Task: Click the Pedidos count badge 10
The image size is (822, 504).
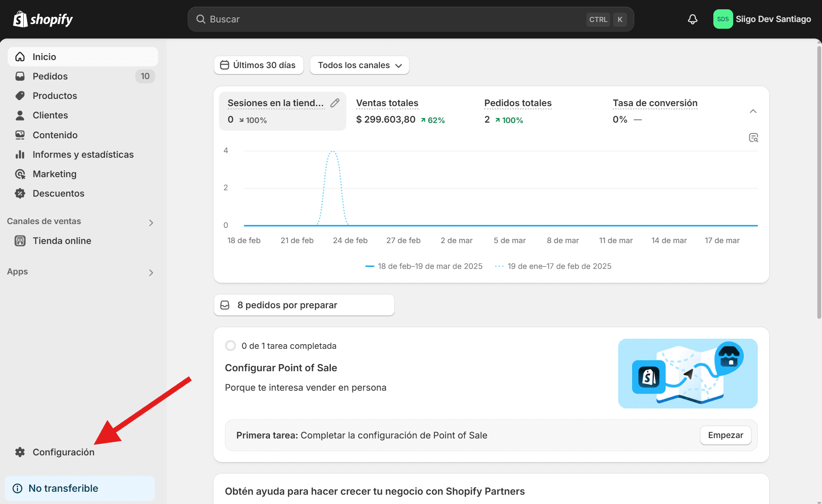Action: pyautogui.click(x=145, y=76)
